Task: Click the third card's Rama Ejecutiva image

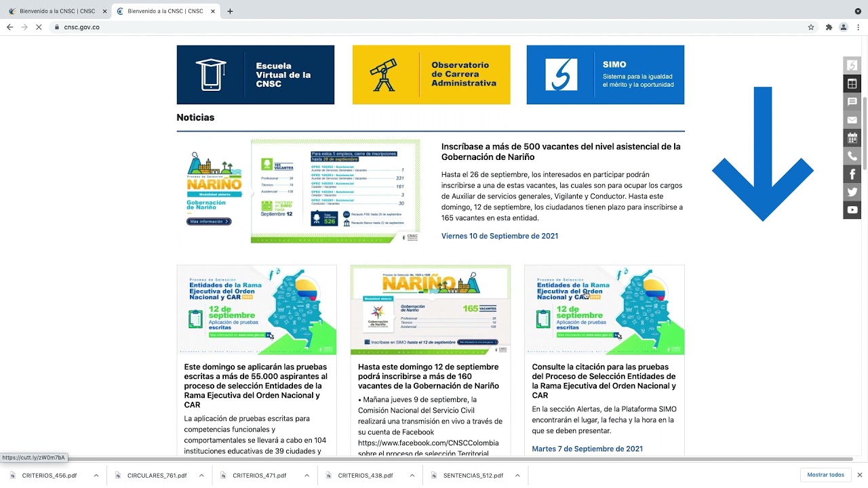Action: point(604,310)
